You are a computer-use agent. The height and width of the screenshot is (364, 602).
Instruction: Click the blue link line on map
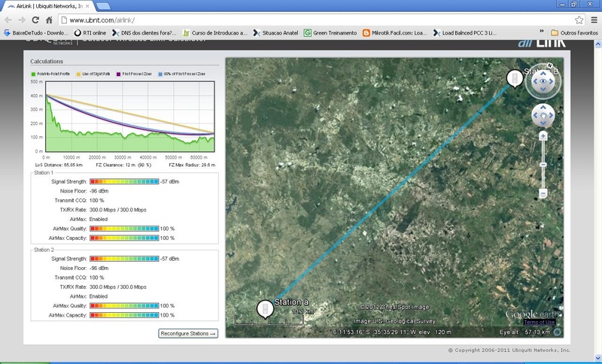pyautogui.click(x=392, y=192)
